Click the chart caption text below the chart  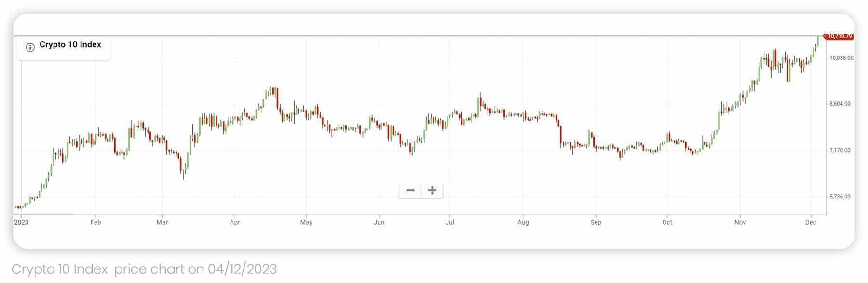coord(145,269)
